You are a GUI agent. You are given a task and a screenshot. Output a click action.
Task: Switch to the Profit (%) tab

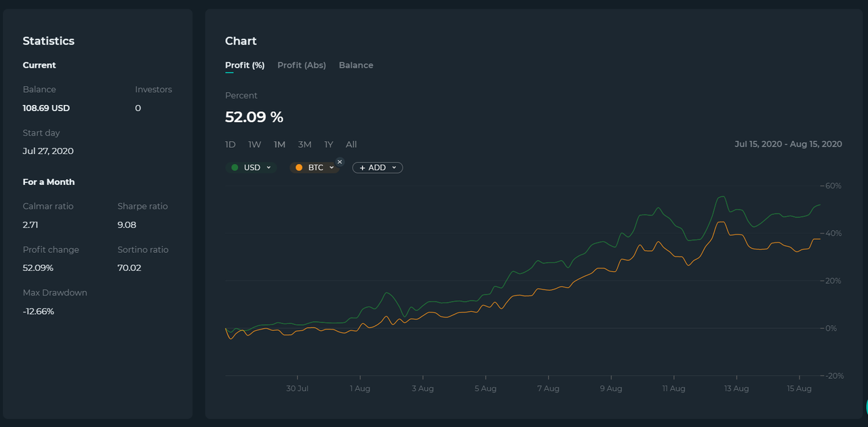245,65
